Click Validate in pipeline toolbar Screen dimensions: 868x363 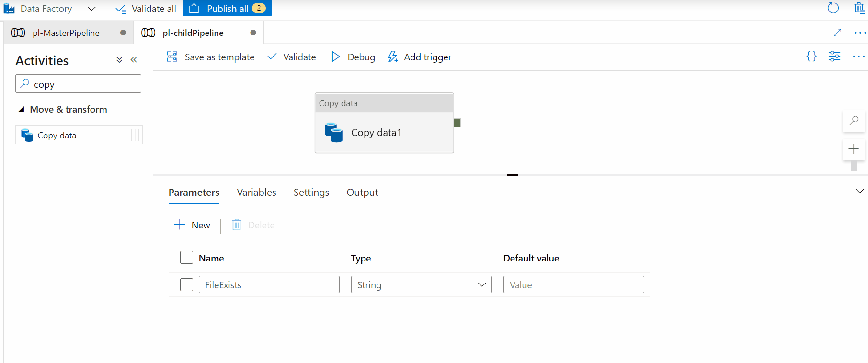pos(292,57)
